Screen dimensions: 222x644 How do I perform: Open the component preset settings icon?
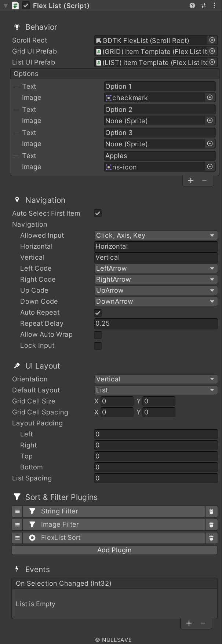pyautogui.click(x=203, y=6)
